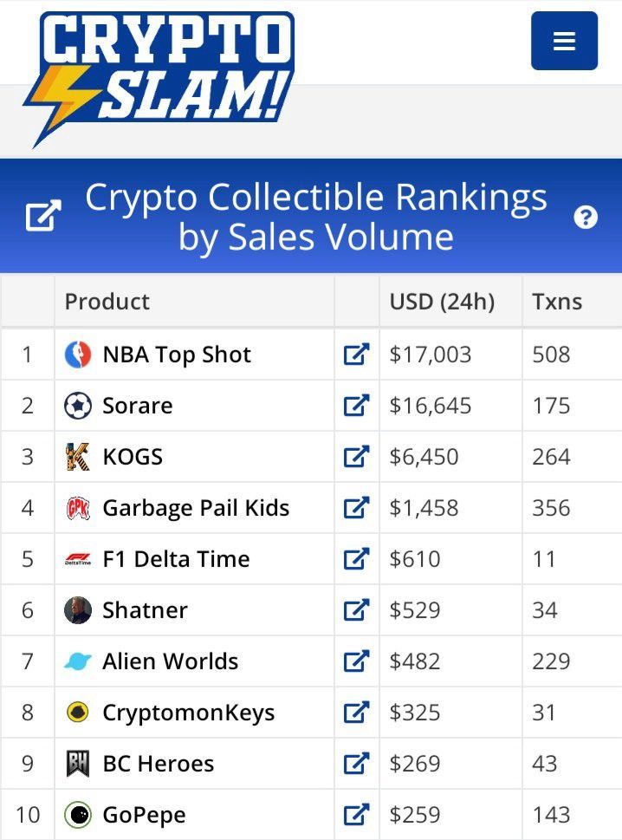Viewport: 622px width, 840px height.
Task: Open NBA Top Shot external link icon
Action: coord(357,354)
